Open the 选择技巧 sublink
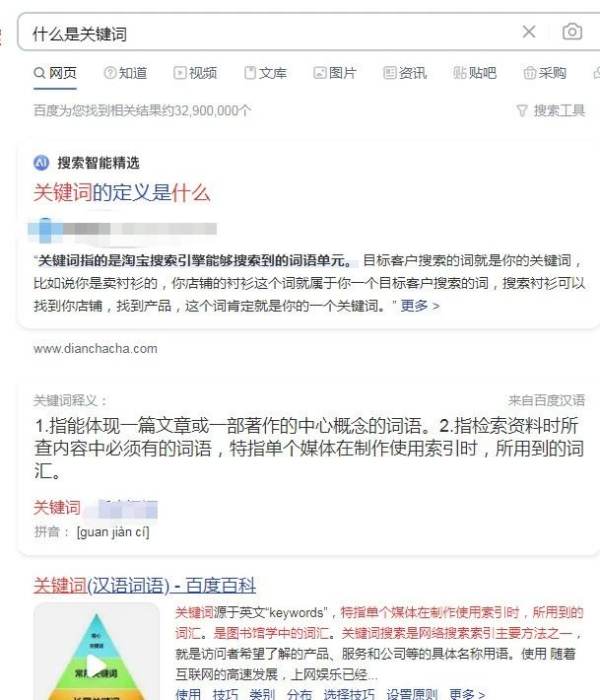The height and width of the screenshot is (700, 600). (x=349, y=694)
